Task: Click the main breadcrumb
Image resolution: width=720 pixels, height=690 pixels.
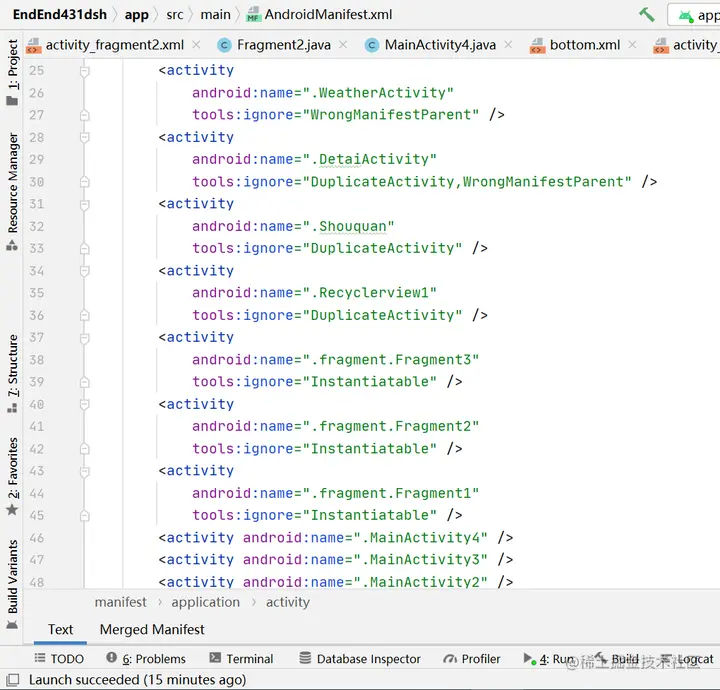Action: 215,15
